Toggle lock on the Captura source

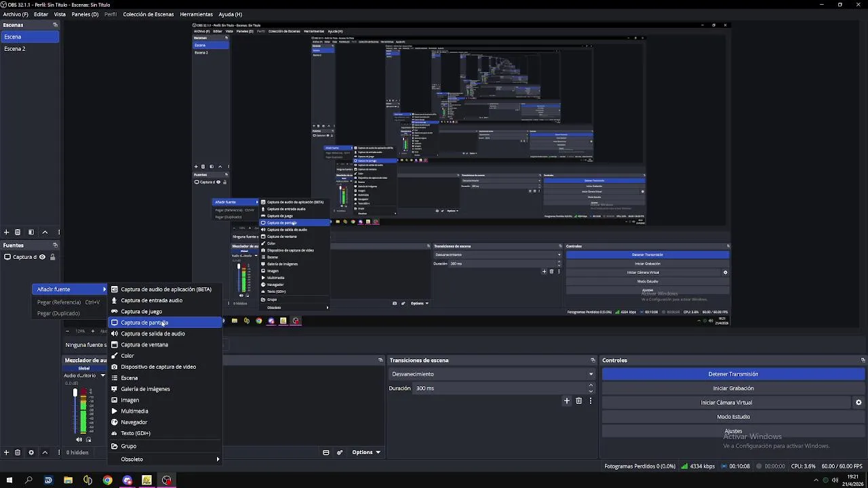[52, 257]
